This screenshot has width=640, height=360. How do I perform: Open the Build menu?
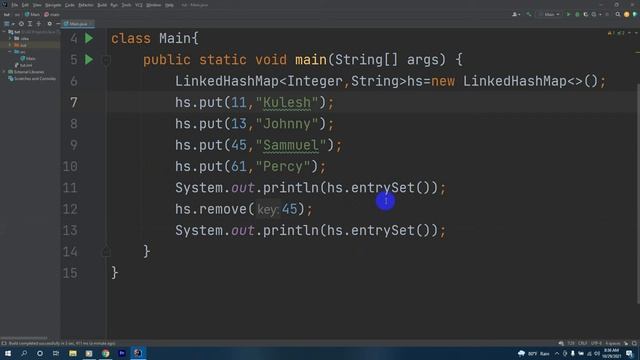coord(102,5)
